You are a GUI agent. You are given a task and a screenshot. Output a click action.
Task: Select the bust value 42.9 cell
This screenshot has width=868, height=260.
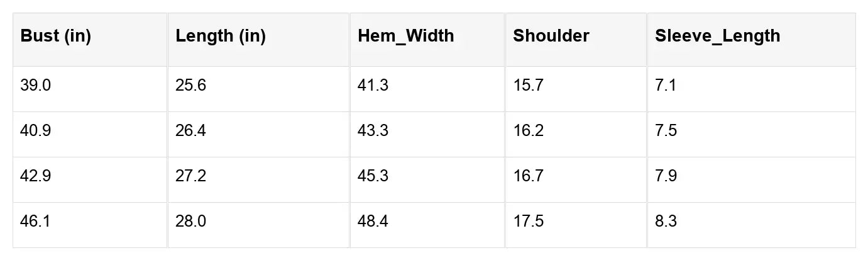(x=35, y=176)
